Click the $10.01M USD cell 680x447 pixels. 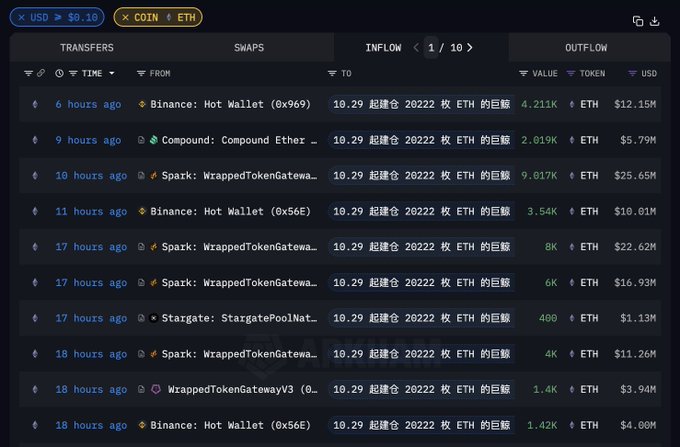[635, 212]
